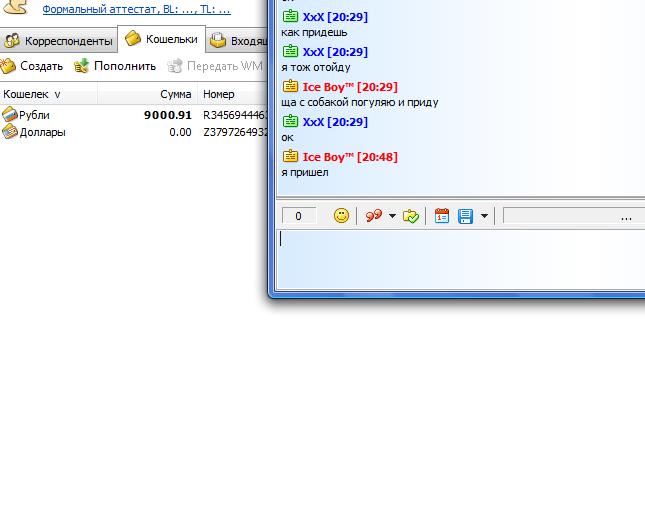The width and height of the screenshot is (645, 512).
Task: Open the formal attestat link
Action: 136,9
